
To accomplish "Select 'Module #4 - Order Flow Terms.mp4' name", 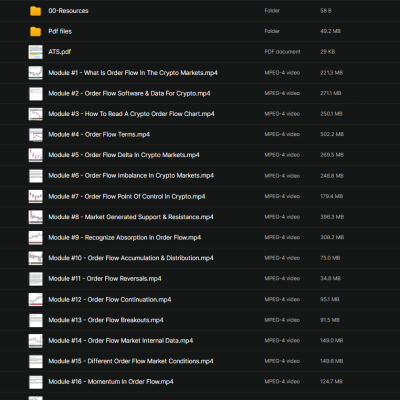I will 99,134.
